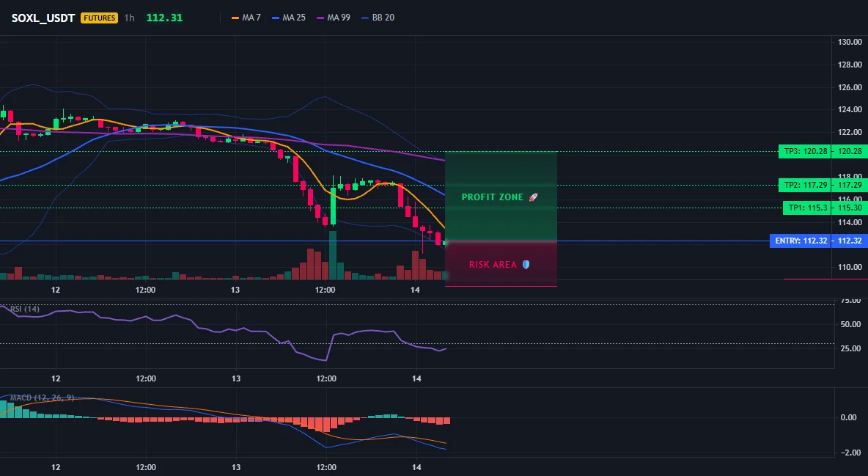Screen dimensions: 868x476
Task: Click the tall green volume bar
Action: point(333,255)
